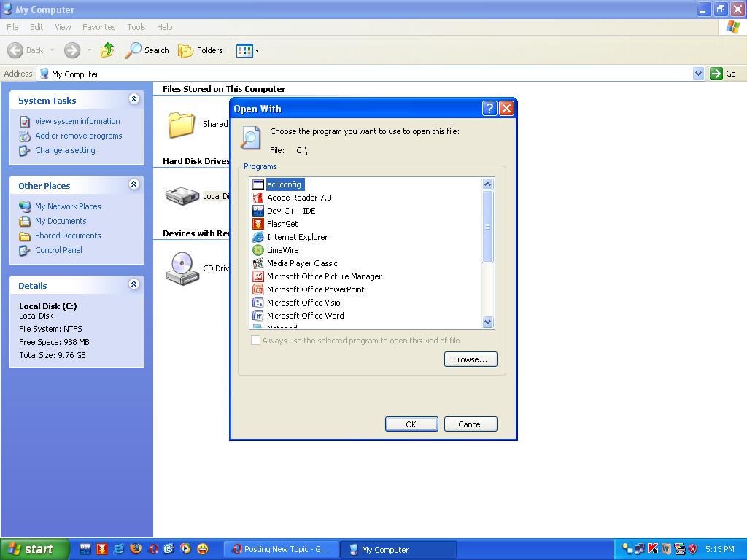
Task: Toggle the Folders pane button
Action: (200, 50)
